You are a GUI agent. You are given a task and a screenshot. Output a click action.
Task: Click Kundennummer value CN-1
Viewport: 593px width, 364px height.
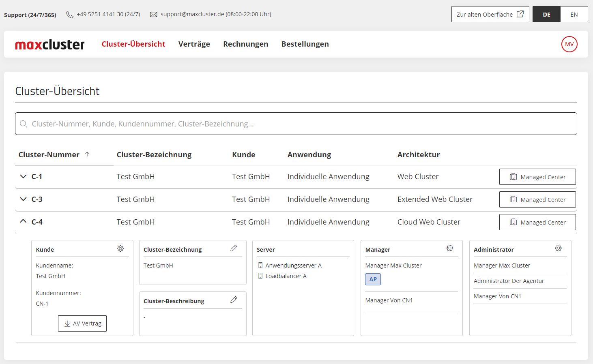42,304
